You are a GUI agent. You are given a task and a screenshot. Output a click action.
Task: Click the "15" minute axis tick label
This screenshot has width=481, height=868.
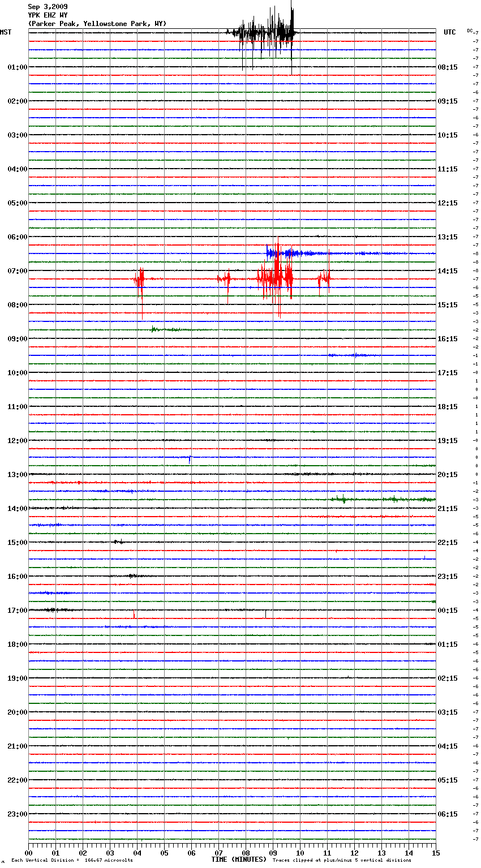point(436,853)
